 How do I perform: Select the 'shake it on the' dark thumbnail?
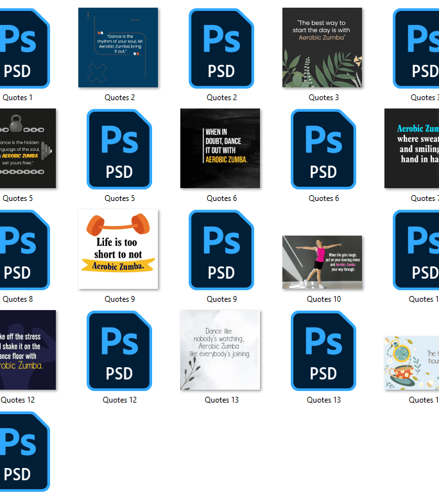(x=28, y=350)
